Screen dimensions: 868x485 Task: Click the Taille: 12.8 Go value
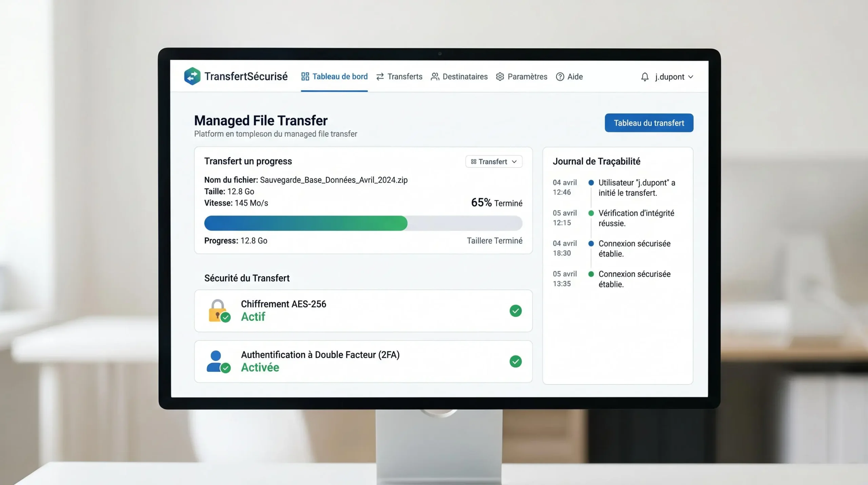[241, 191]
